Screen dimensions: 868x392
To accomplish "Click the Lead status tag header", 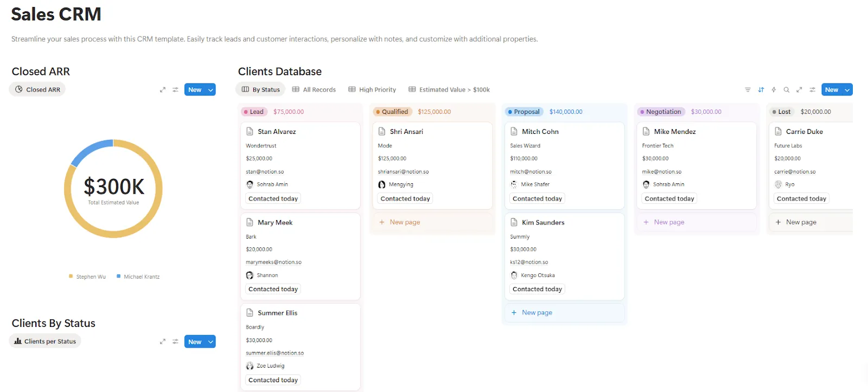I will tap(253, 112).
